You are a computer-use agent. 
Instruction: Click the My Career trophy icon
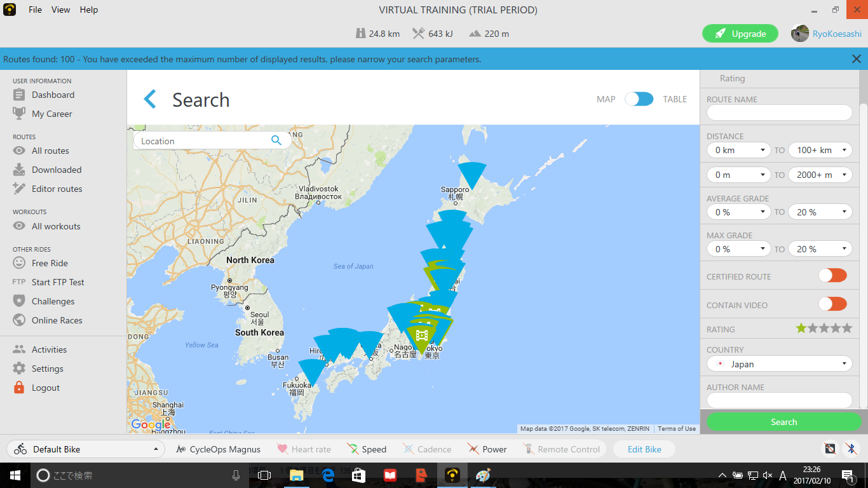[19, 113]
